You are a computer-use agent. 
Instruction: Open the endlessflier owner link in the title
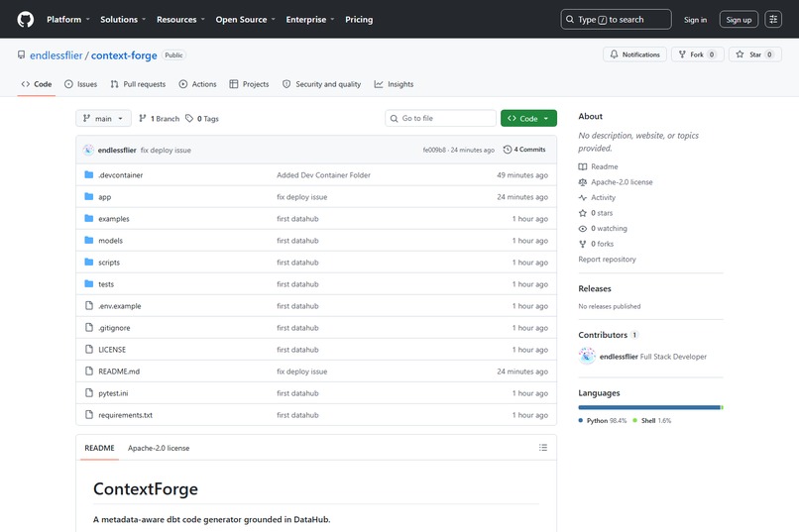pos(57,54)
